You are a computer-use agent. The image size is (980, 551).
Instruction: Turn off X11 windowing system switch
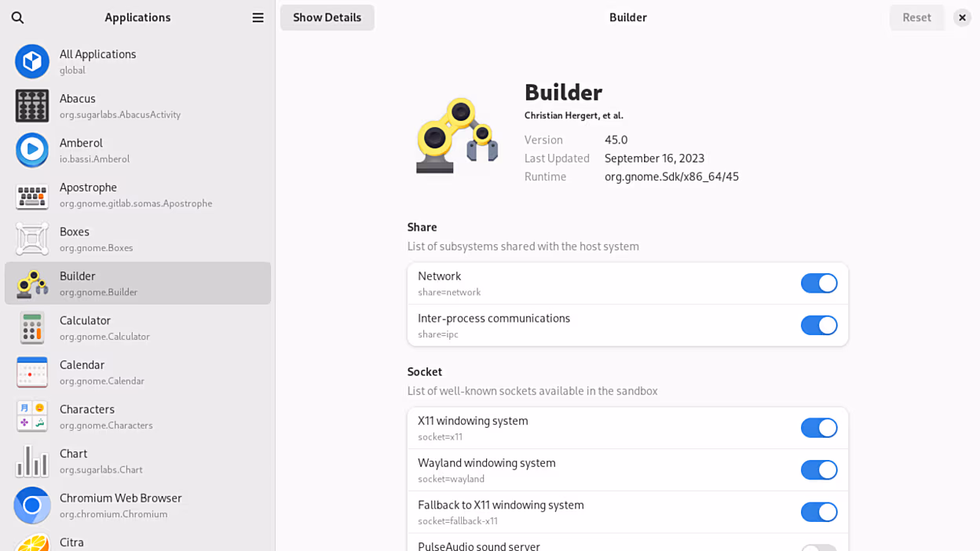819,428
